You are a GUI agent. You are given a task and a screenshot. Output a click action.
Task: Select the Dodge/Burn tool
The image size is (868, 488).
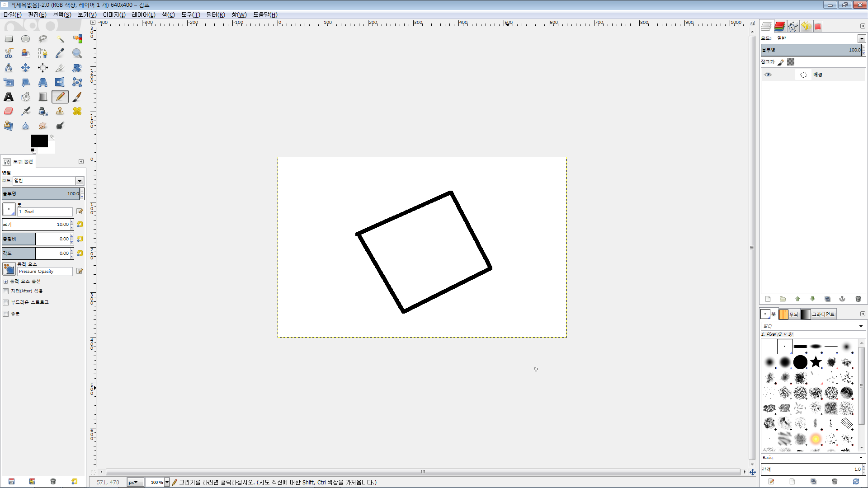60,126
